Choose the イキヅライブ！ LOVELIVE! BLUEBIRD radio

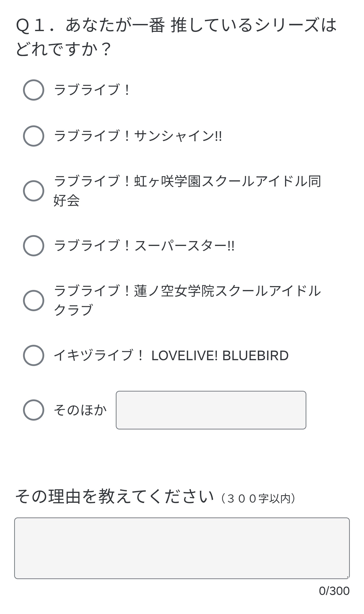[34, 355]
